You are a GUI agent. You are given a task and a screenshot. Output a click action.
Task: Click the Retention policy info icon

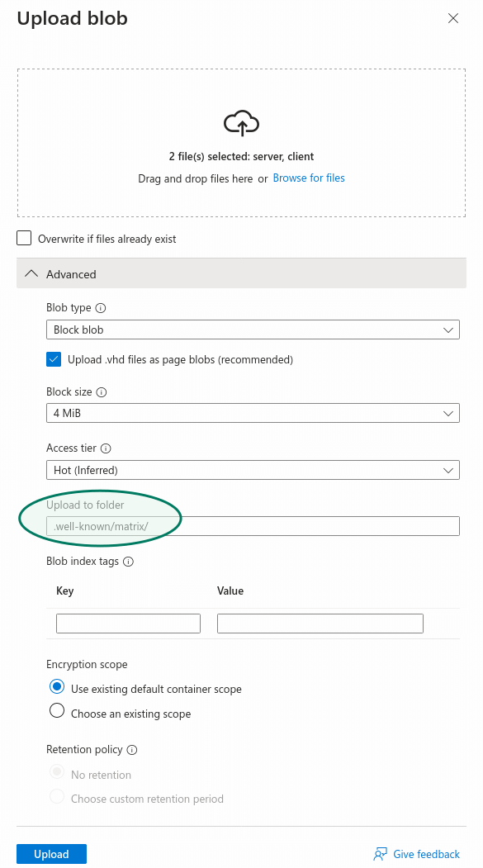click(x=131, y=750)
